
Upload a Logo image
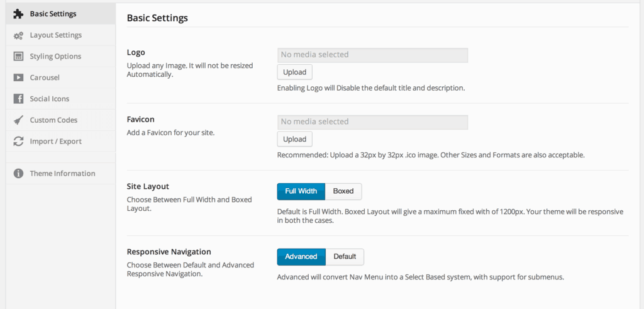coord(294,72)
